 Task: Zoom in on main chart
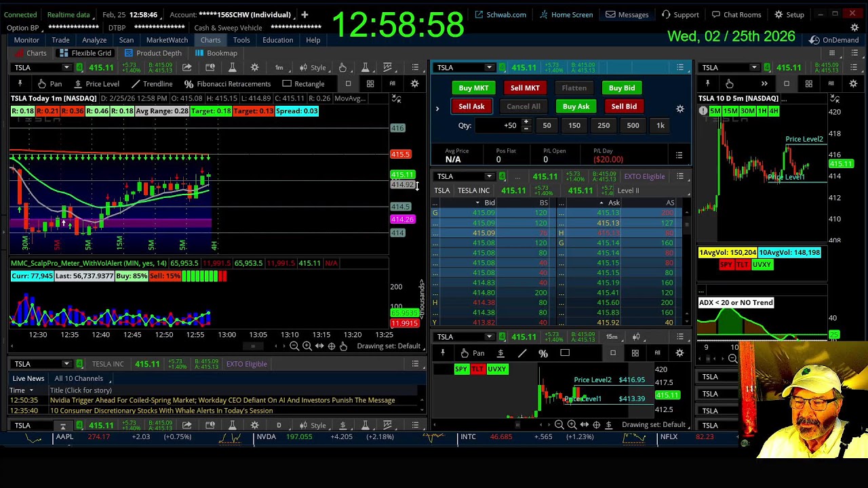pos(307,346)
